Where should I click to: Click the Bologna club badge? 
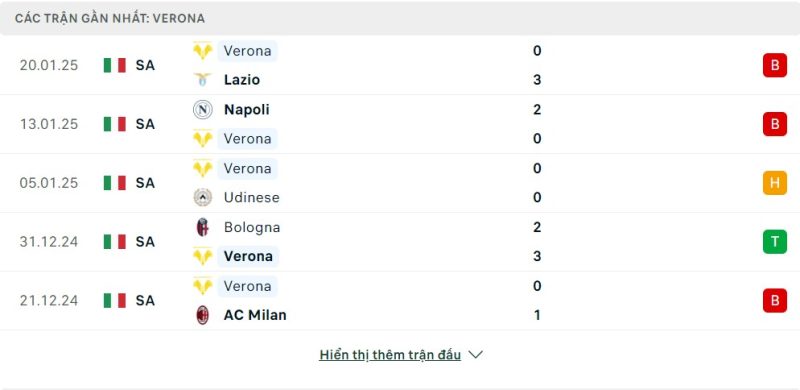[x=203, y=227]
